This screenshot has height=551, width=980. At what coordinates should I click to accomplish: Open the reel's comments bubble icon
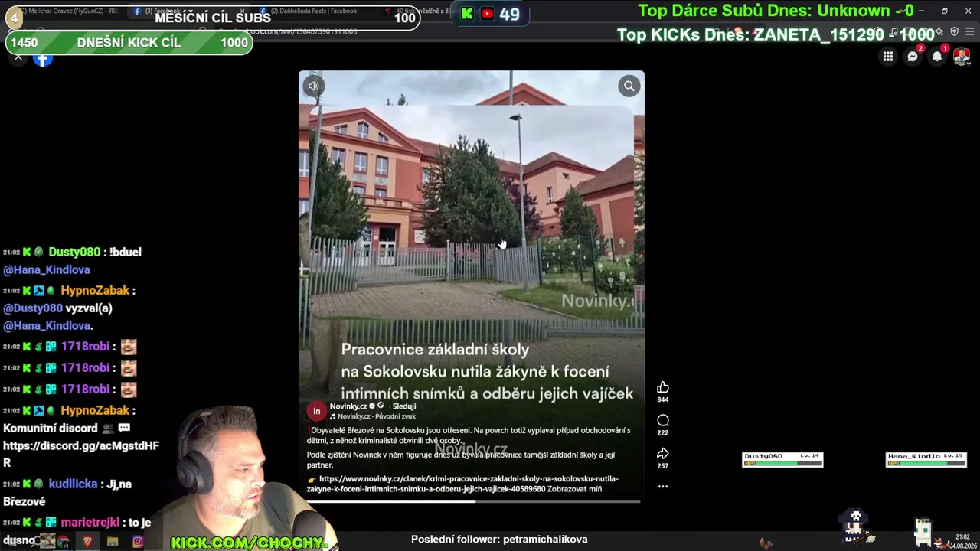click(x=663, y=420)
